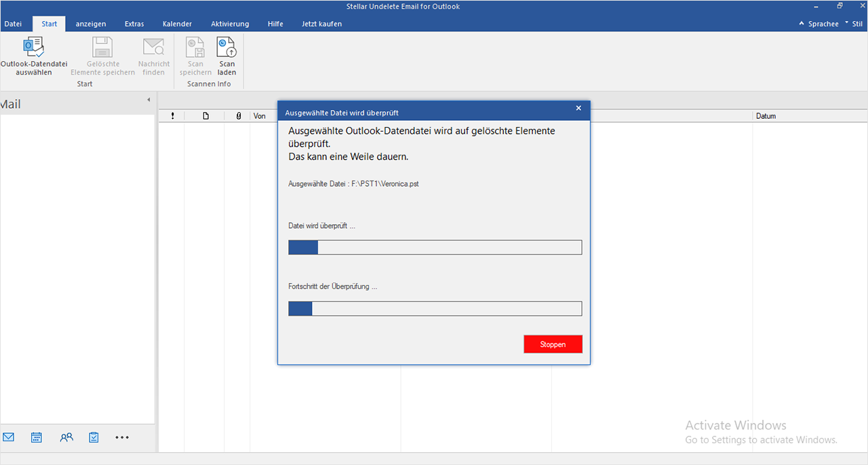
Task: Click the red Stoppen button
Action: click(x=553, y=344)
